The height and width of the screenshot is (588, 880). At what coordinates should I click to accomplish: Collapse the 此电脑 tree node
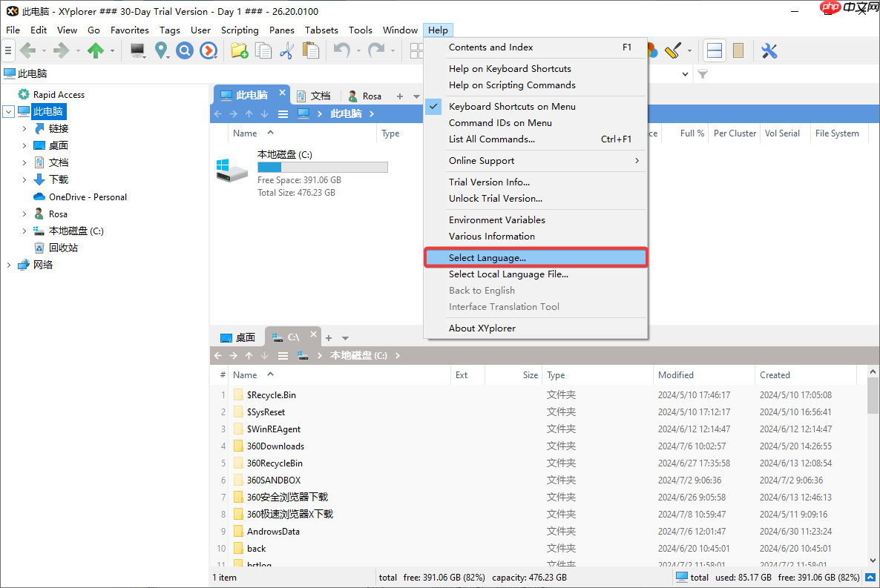[8, 112]
